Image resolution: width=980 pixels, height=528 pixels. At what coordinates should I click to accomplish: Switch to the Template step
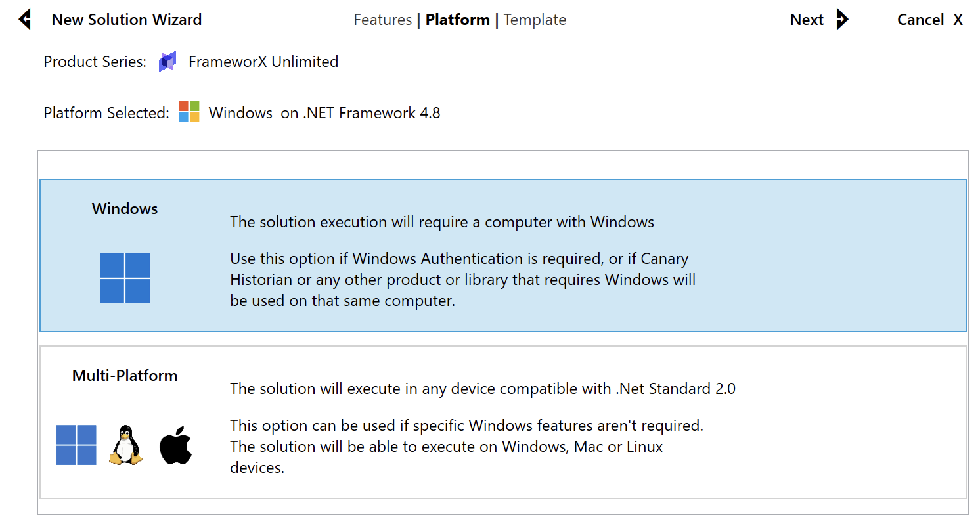click(535, 20)
